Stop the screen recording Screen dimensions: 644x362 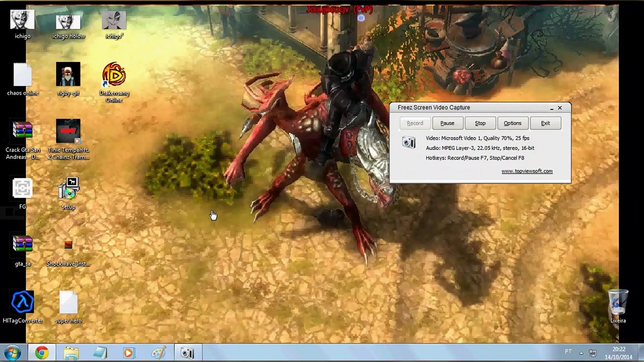[480, 123]
